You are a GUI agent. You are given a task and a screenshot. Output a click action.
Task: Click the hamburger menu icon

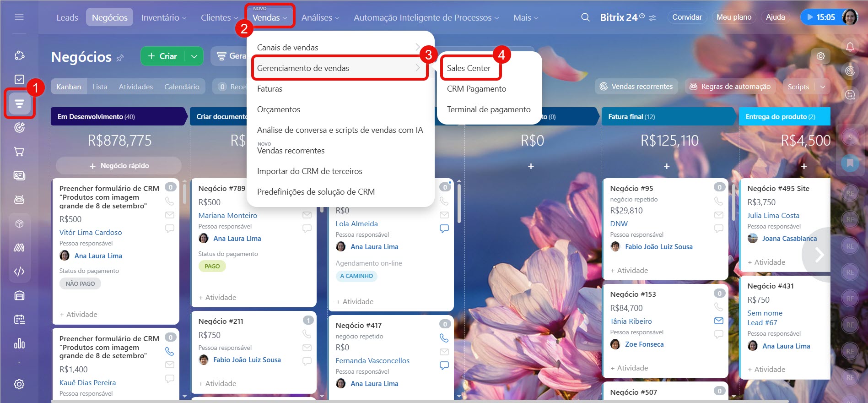pos(19,17)
